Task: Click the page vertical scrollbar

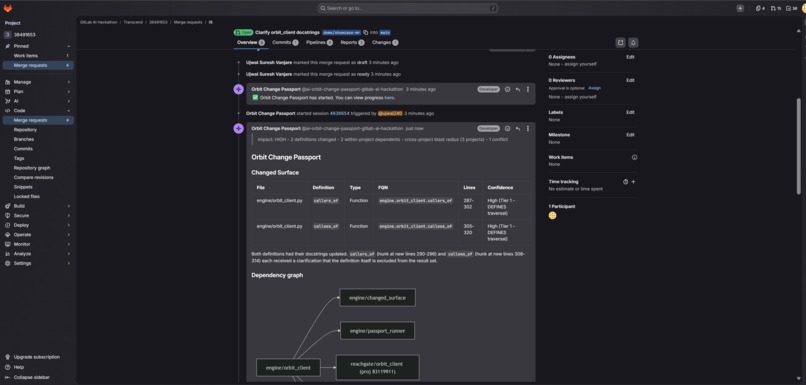Action: click(x=798, y=146)
